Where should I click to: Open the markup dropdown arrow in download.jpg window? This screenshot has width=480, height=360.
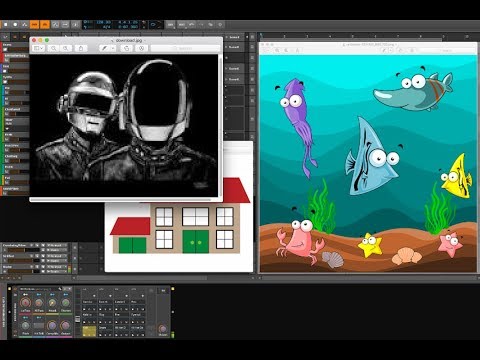[x=113, y=48]
